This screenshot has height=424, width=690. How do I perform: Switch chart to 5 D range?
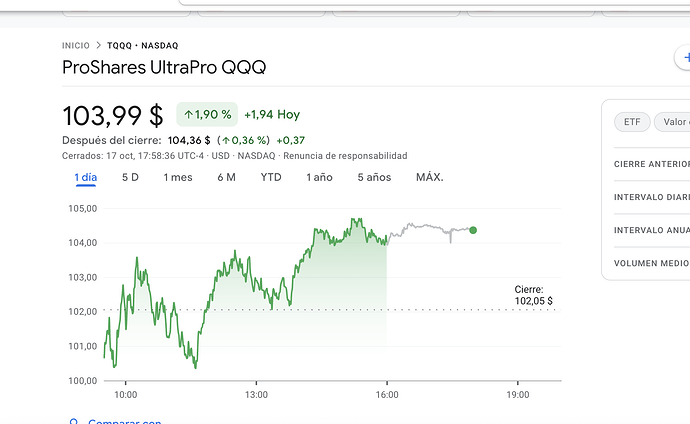(130, 177)
